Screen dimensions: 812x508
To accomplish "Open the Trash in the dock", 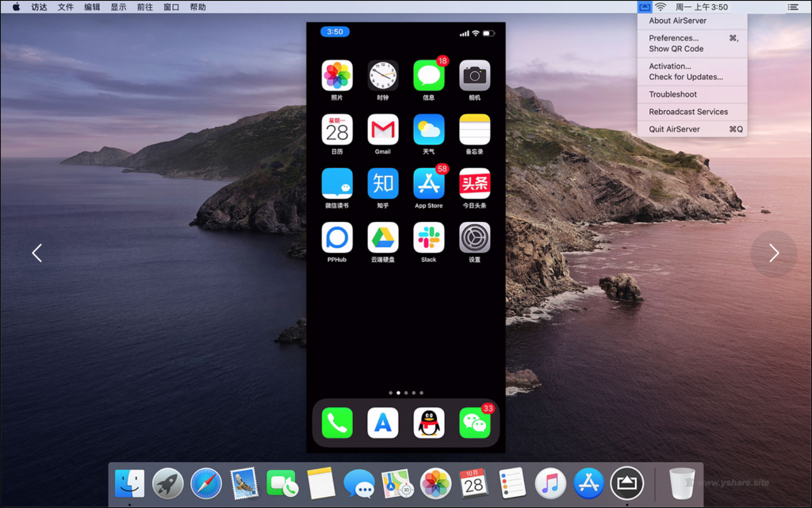I will click(681, 483).
